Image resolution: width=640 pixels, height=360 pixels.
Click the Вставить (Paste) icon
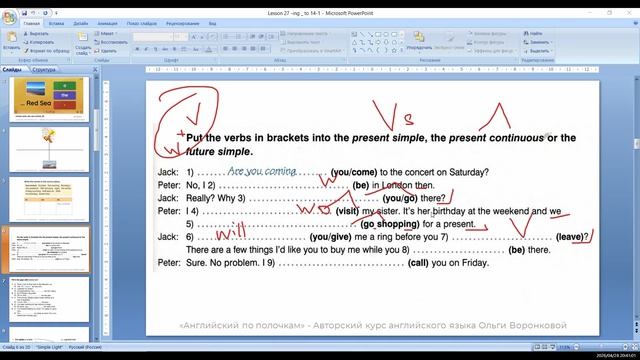pyautogui.click(x=11, y=42)
